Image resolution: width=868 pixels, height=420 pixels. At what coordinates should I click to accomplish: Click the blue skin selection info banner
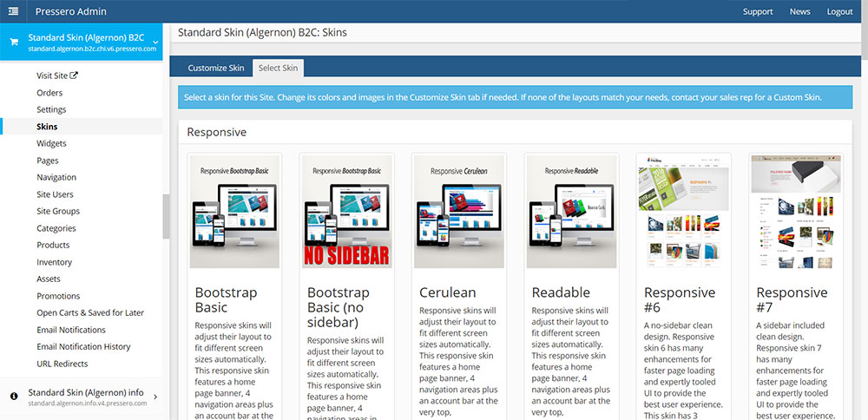click(x=515, y=97)
